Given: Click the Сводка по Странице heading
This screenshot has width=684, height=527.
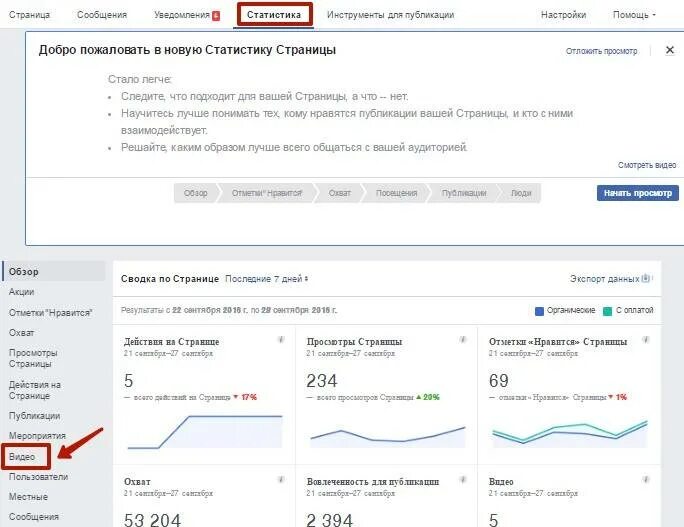Looking at the screenshot, I should [170, 279].
